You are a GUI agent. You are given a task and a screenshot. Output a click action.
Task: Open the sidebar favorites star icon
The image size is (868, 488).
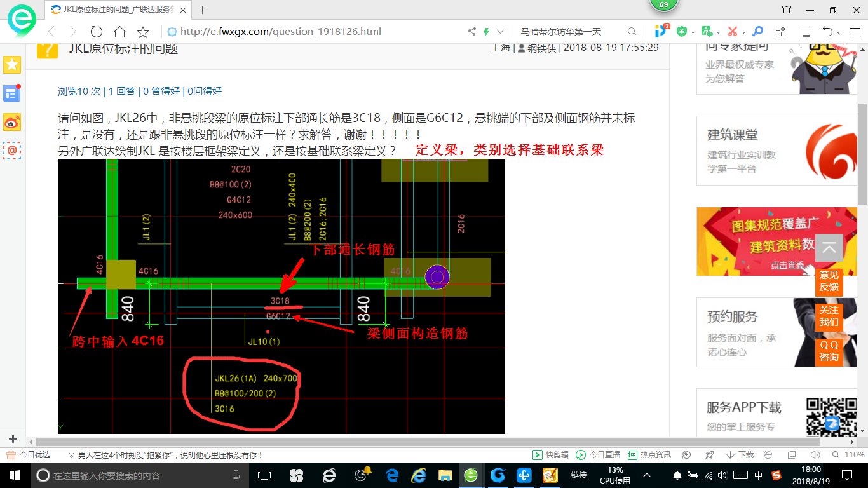12,64
